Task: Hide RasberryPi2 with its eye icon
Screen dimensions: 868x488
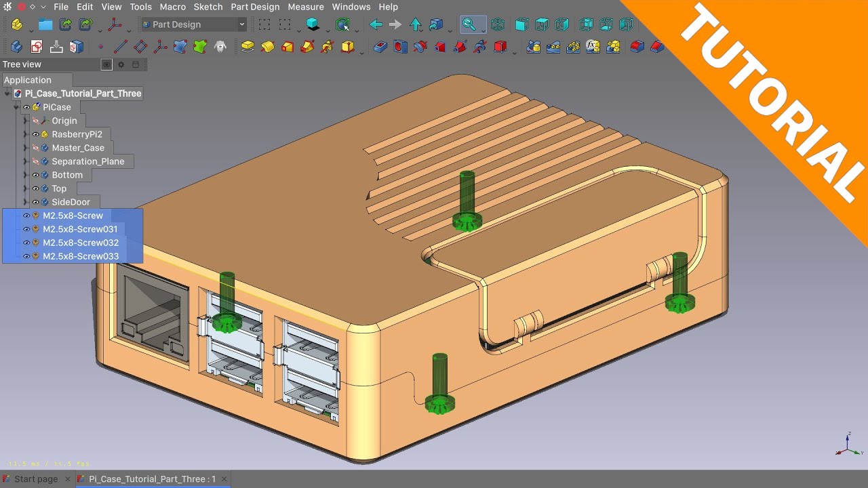Action: point(36,134)
